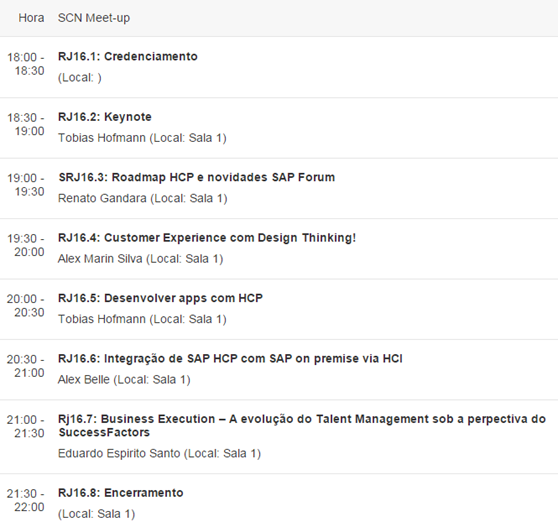
Task: Select the 19:00 - 19:30 time slot
Action: [x=26, y=185]
